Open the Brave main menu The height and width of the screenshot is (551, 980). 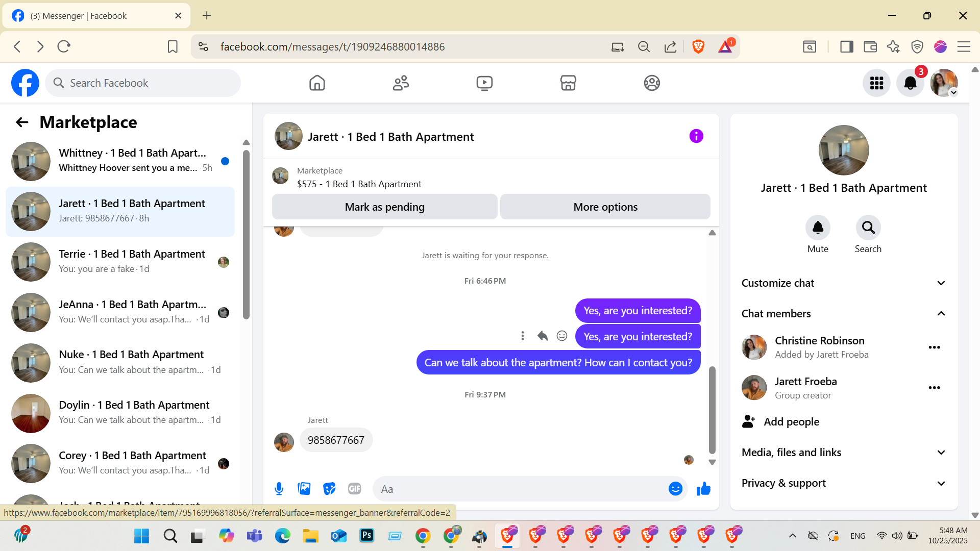pos(964,47)
